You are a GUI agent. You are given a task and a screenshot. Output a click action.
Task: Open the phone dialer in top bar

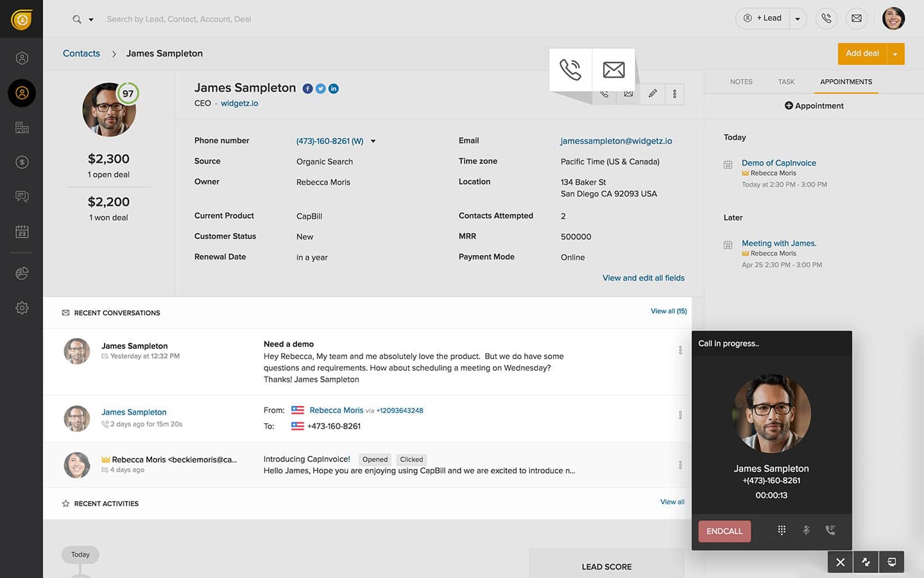click(826, 19)
